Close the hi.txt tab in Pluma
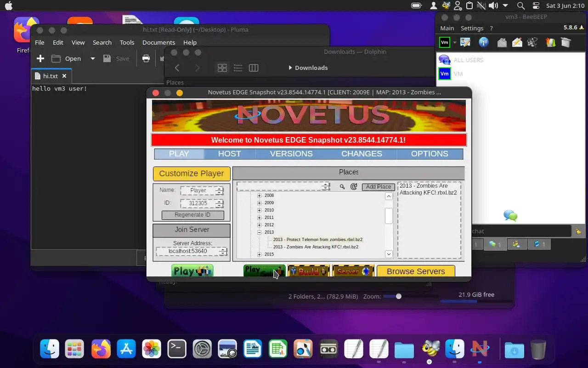The height and width of the screenshot is (368, 588). pos(64,76)
